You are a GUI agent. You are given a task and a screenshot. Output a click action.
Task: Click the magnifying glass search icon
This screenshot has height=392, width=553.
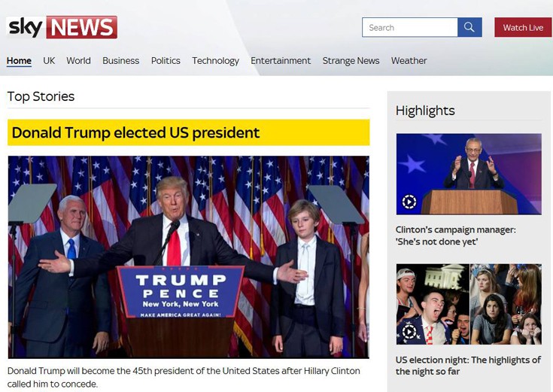tap(469, 27)
